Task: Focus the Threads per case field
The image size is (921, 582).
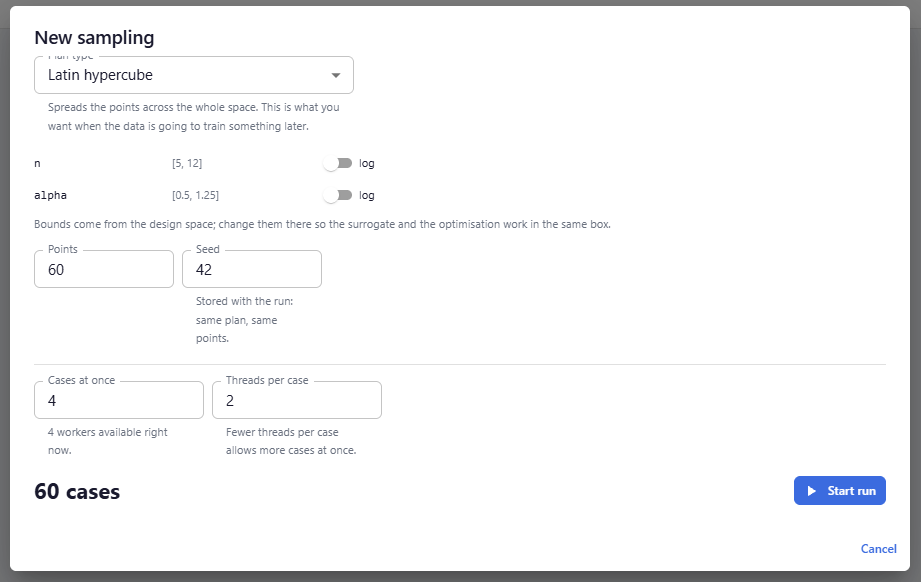Action: coord(297,401)
